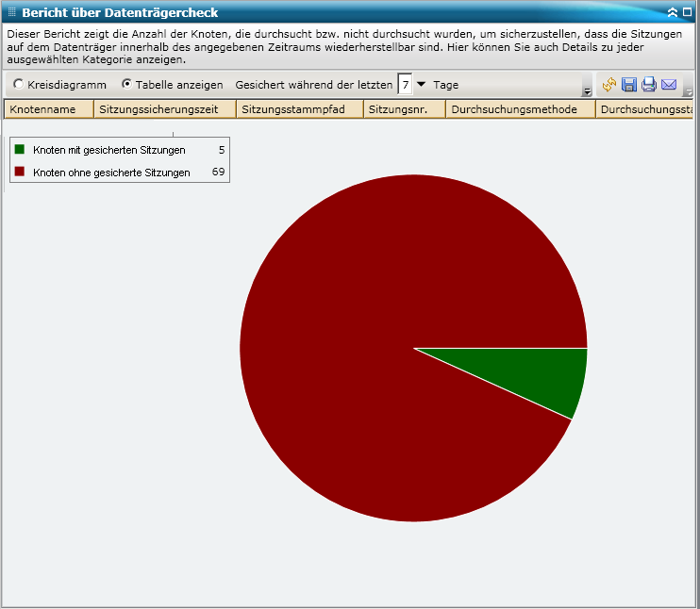Save the report using the floppy disk icon
This screenshot has width=700, height=609.
pos(629,84)
